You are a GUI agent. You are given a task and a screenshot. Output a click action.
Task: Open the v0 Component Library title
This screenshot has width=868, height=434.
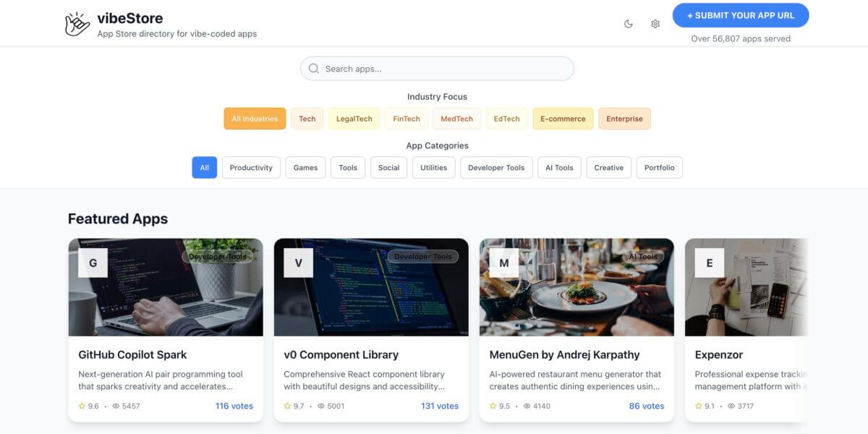click(x=341, y=354)
